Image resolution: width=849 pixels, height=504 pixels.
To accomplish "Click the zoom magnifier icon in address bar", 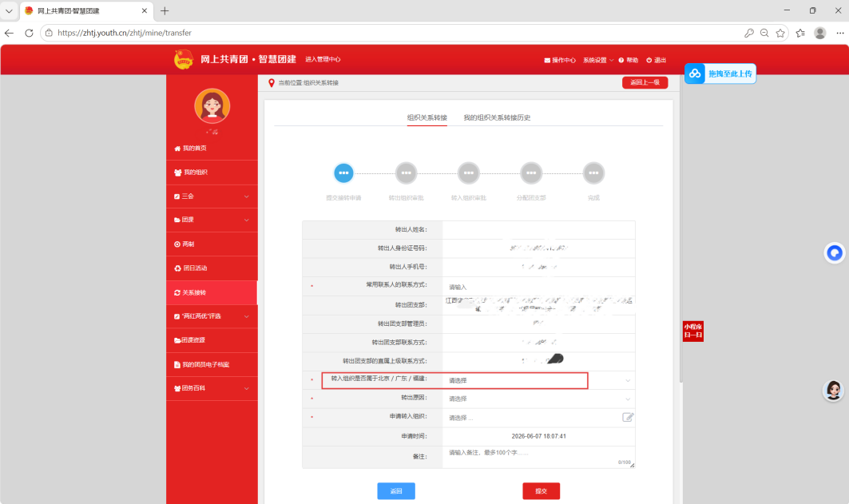I will point(764,33).
